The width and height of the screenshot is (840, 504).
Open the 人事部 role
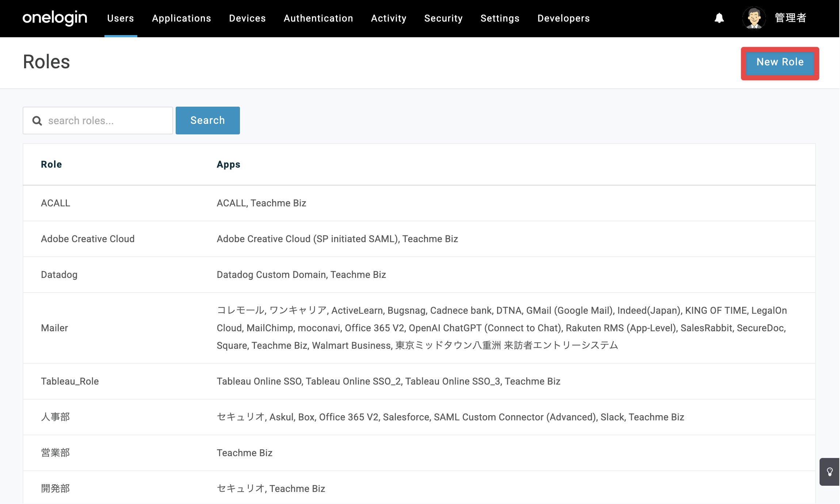[56, 417]
